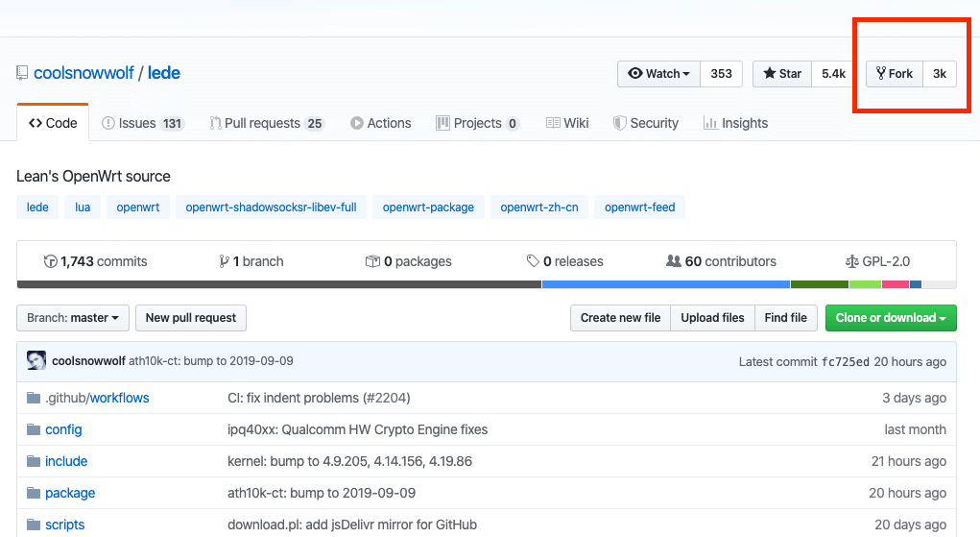Click the Insights graph icon
Screen dimensions: 980x537
(710, 123)
